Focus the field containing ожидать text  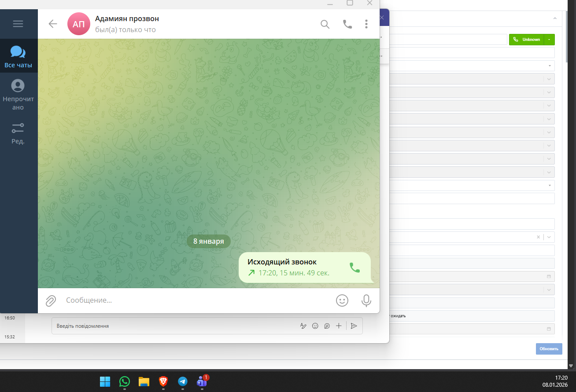pos(472,316)
